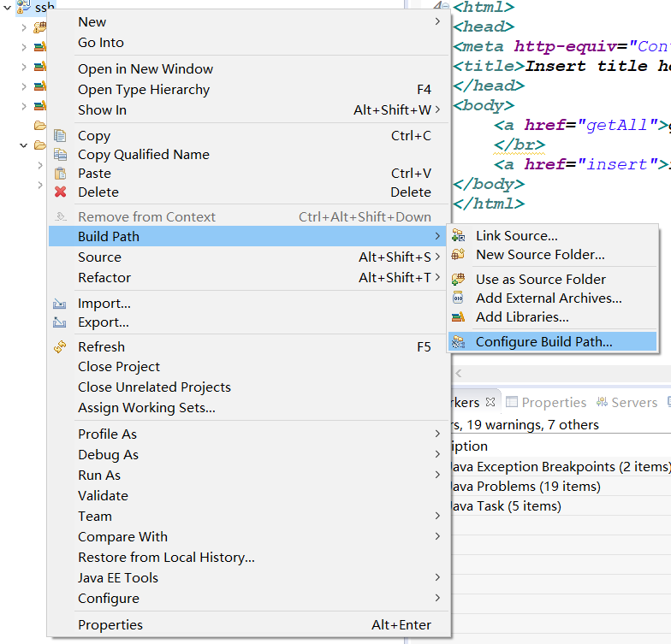Viewport: 671px width, 644px height.
Task: Open the Run As submenu arrow
Action: pyautogui.click(x=437, y=475)
